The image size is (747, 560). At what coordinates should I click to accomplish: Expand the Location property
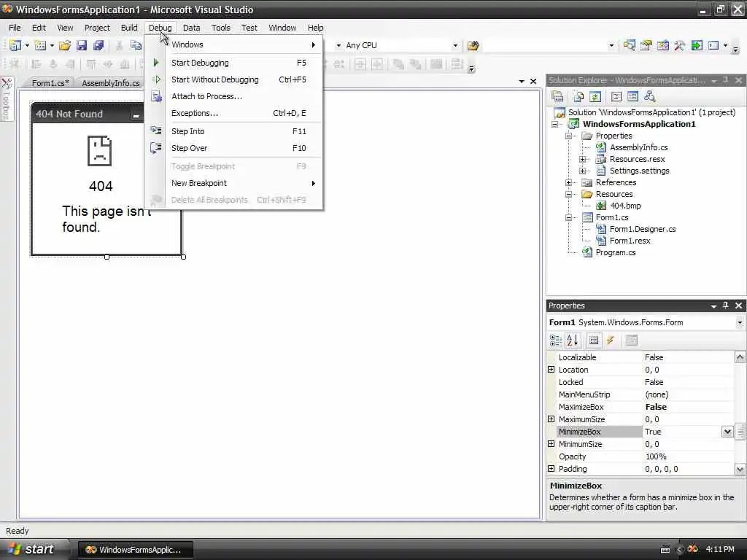(551, 370)
